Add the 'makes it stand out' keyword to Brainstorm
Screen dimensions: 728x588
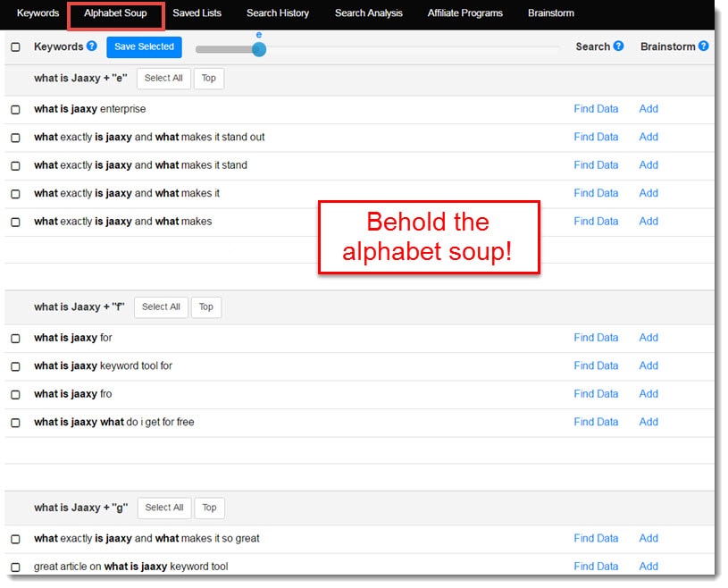(649, 137)
